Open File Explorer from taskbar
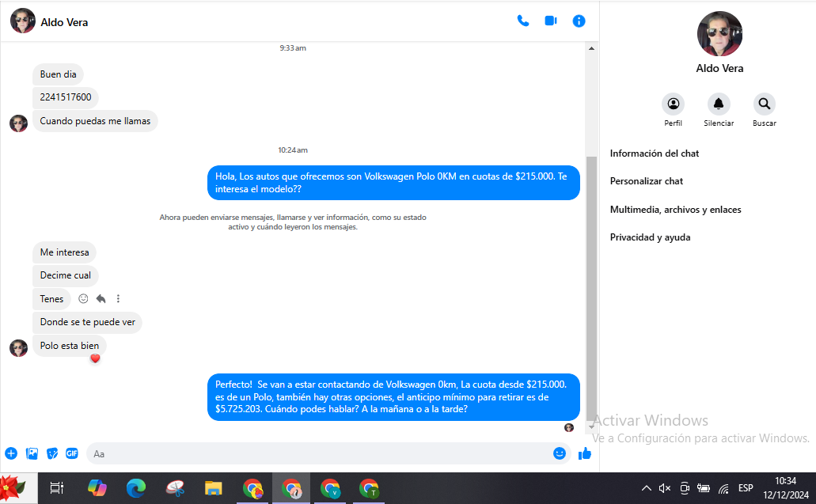Screen dimensions: 816x504 214,488
